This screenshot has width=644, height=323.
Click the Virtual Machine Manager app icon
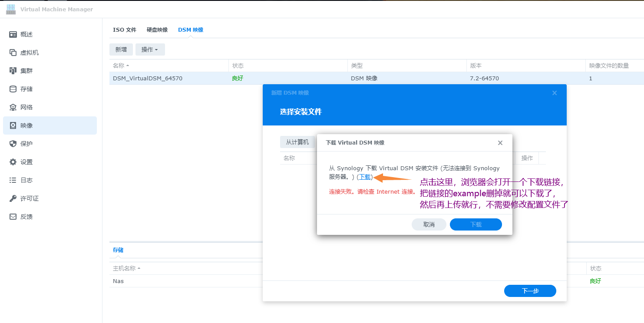coord(11,9)
